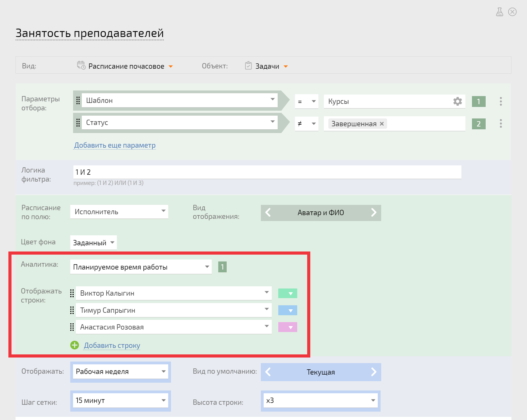Expand the Статус parameter dropdown

point(180,122)
